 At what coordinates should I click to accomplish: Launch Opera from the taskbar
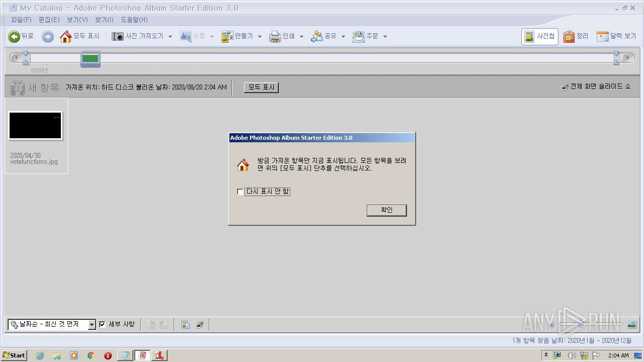click(108, 355)
